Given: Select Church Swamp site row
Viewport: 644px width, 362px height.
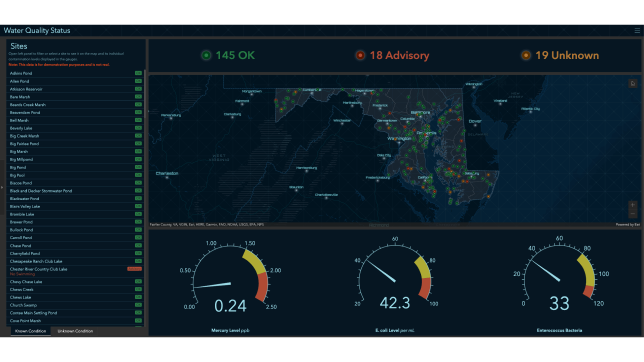Looking at the screenshot, I should 76,305.
